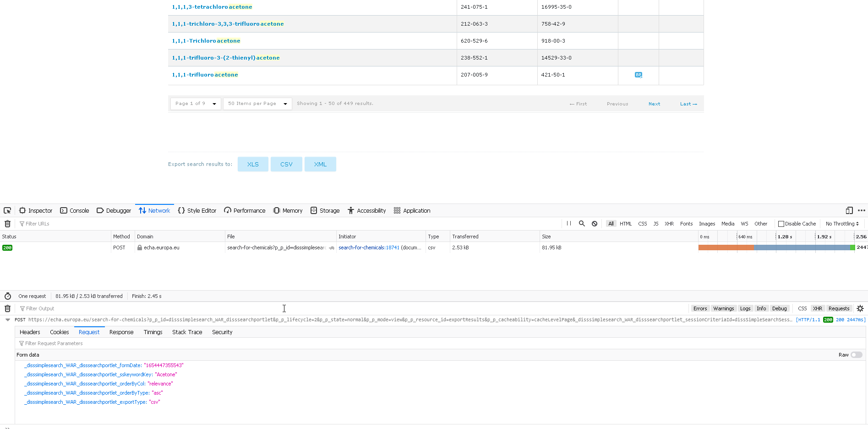Open the Page 1 of 9 dropdown
Image resolution: width=868 pixels, height=429 pixels.
point(196,104)
